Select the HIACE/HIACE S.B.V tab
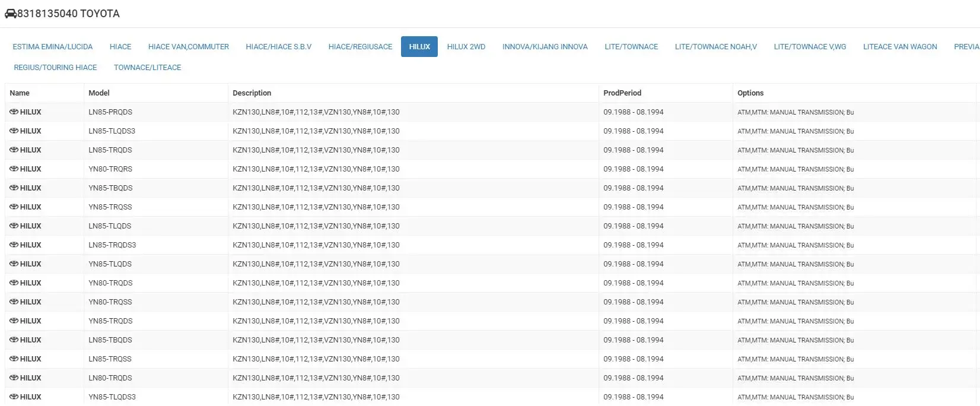Screen dimensions: 980x406 pyautogui.click(x=279, y=46)
